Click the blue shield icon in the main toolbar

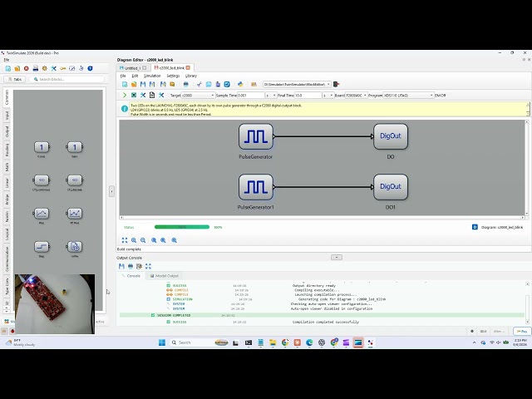pyautogui.click(x=91, y=68)
